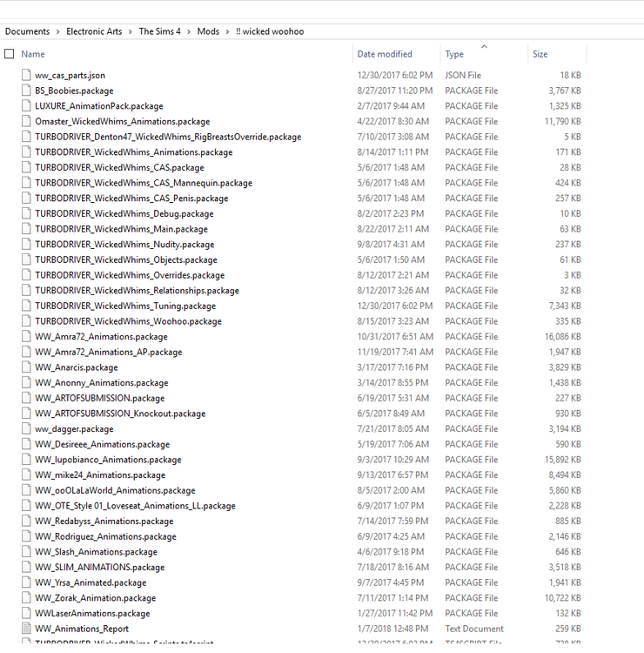Screen dimensions: 644x653
Task: Go to The Sims 4 breadcrumb
Action: (x=160, y=31)
